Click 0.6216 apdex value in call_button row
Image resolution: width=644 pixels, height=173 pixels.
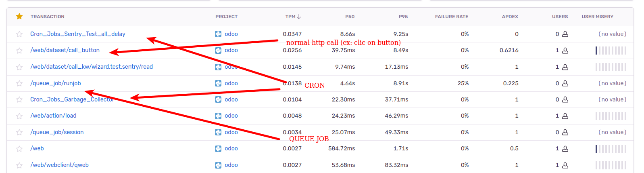(509, 50)
